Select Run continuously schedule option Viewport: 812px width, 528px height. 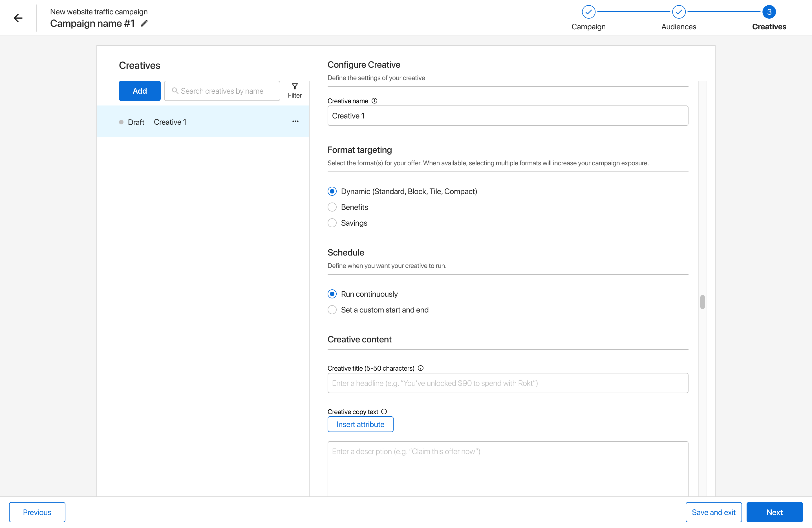(x=332, y=294)
